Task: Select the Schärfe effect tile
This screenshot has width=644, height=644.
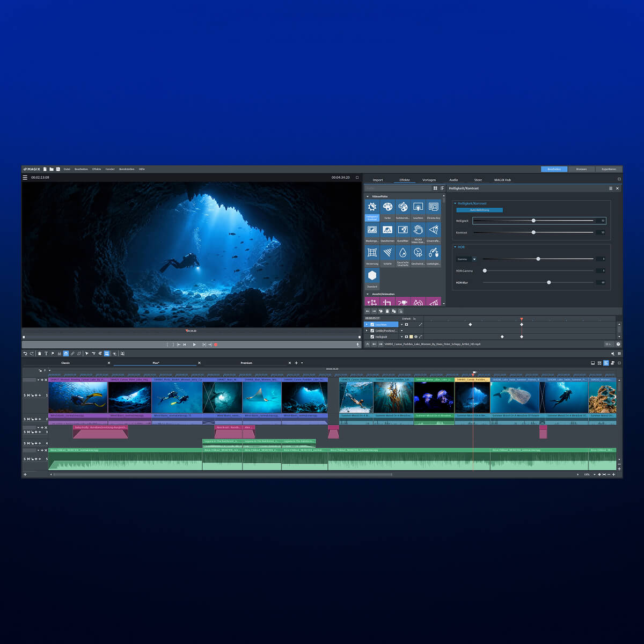Action: tap(387, 257)
